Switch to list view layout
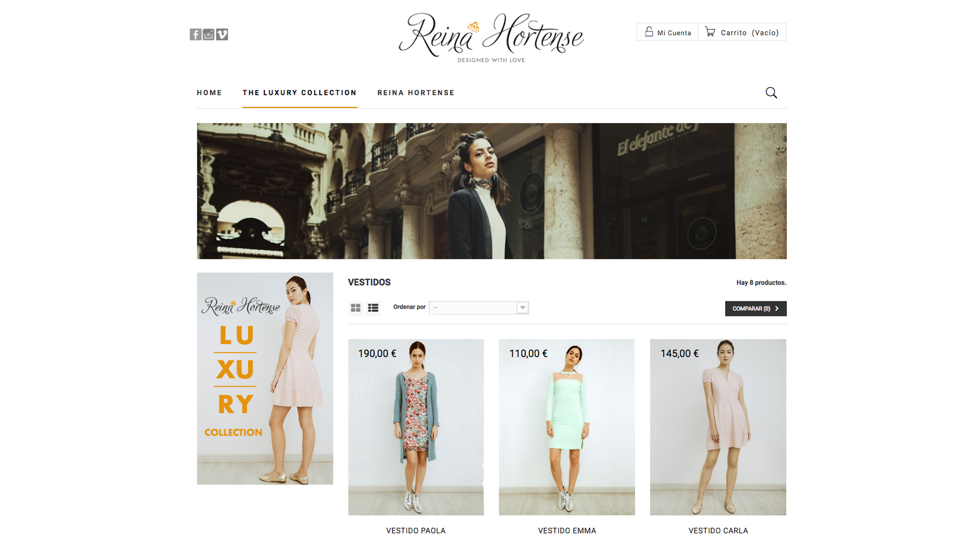The width and height of the screenshot is (980, 549). [x=373, y=308]
